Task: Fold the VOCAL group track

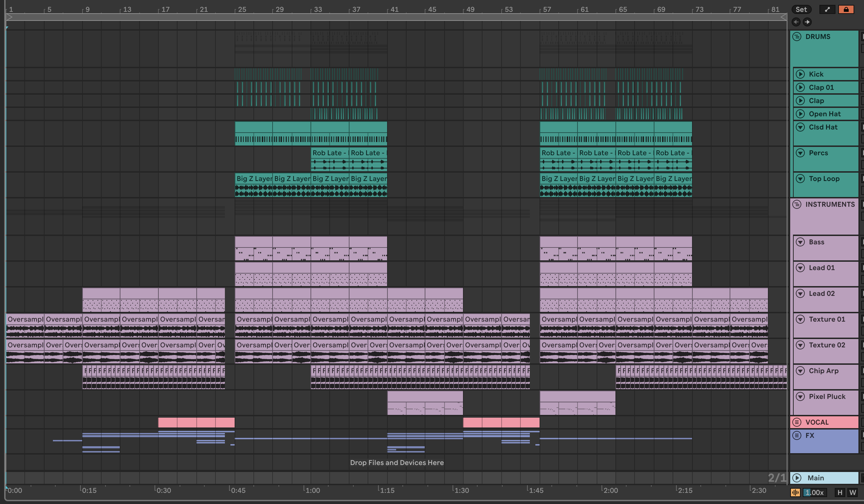Action: tap(797, 422)
